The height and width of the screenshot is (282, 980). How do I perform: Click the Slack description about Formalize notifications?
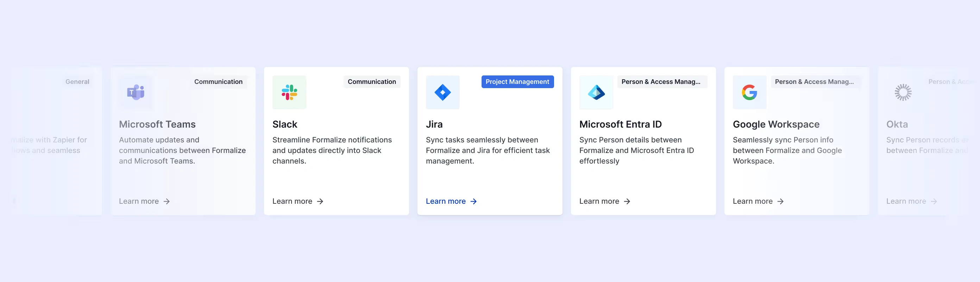(x=332, y=151)
